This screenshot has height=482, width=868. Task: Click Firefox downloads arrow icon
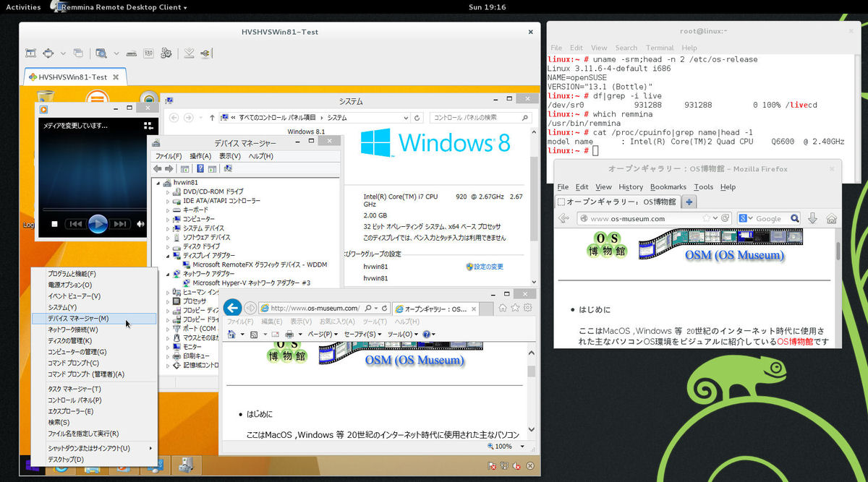click(x=813, y=218)
